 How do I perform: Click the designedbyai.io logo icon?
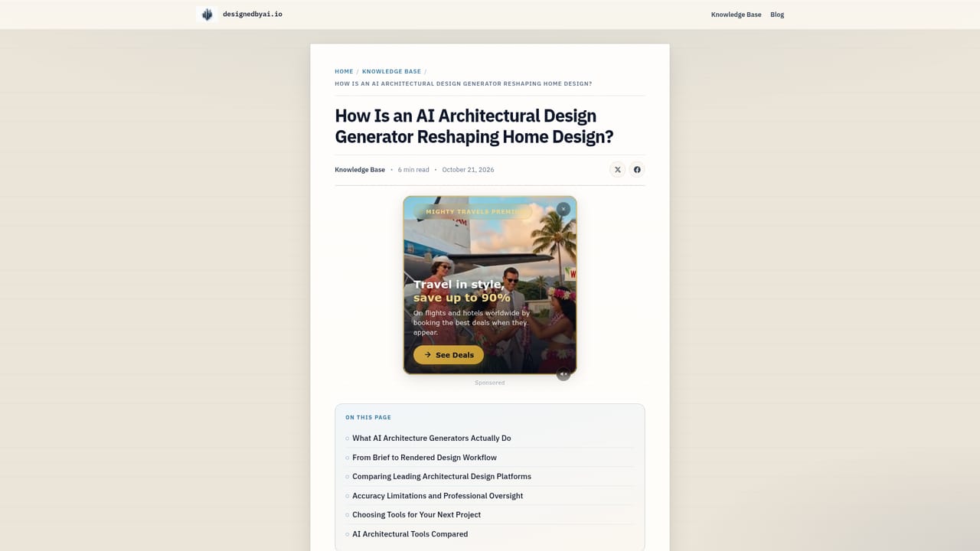(207, 15)
